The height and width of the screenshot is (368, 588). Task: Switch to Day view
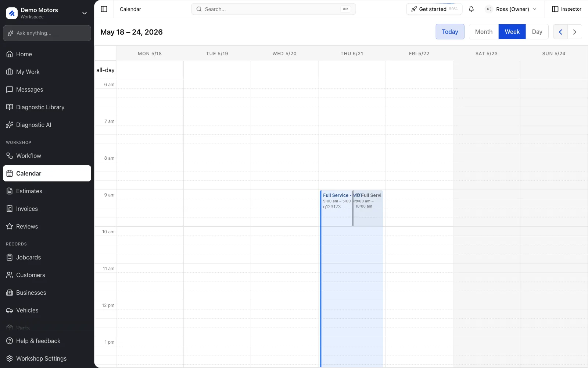pyautogui.click(x=537, y=32)
